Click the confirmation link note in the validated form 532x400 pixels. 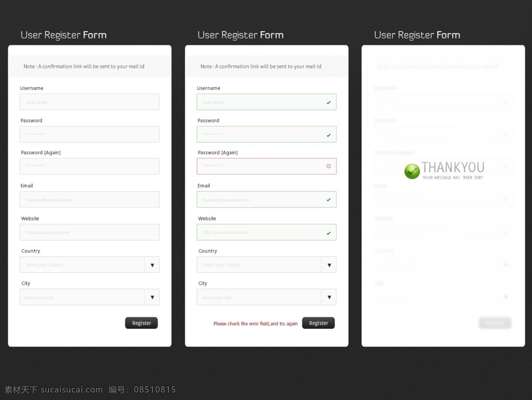(x=261, y=67)
